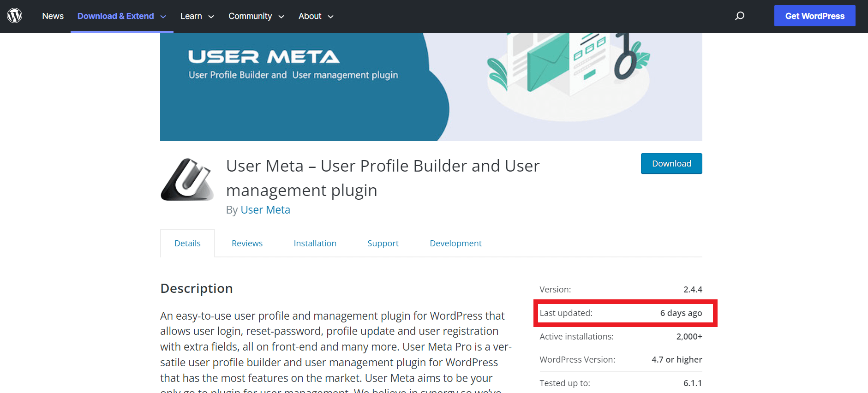Click the plugin title heading
The height and width of the screenshot is (393, 868).
tap(383, 178)
